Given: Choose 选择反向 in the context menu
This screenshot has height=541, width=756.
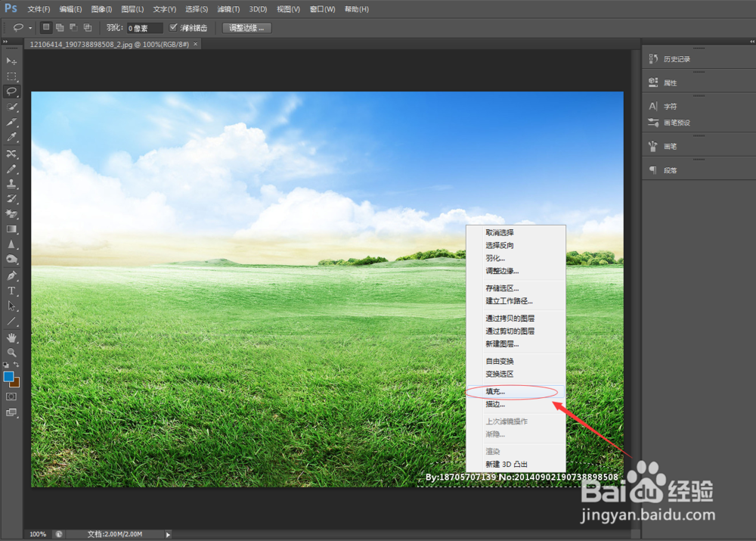Looking at the screenshot, I should click(516, 245).
